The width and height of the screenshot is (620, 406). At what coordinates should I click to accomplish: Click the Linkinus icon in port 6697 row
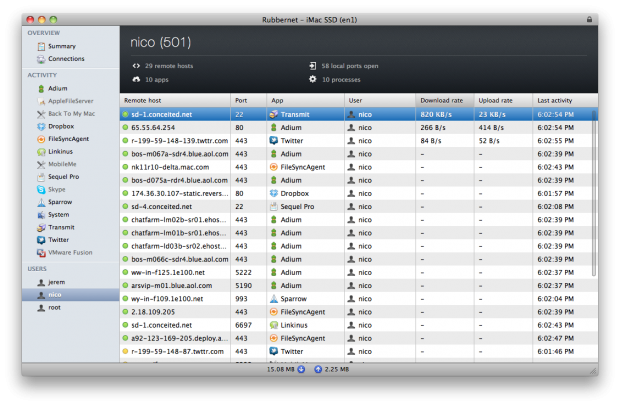pyautogui.click(x=274, y=325)
